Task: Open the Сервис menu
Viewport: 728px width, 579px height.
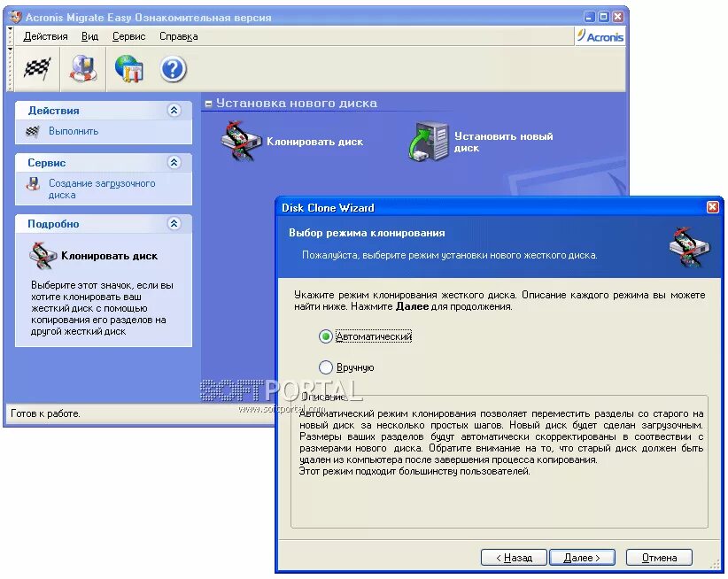Action: [129, 36]
